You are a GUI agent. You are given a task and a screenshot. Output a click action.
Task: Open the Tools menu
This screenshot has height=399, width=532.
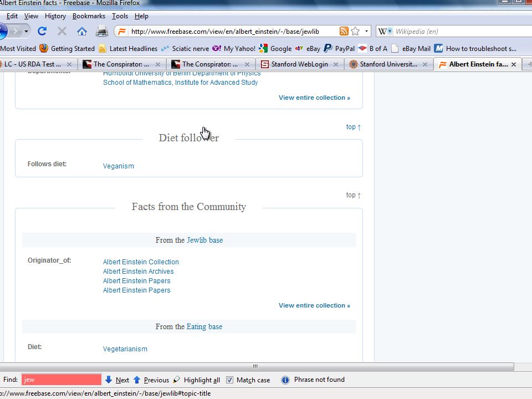tap(120, 16)
